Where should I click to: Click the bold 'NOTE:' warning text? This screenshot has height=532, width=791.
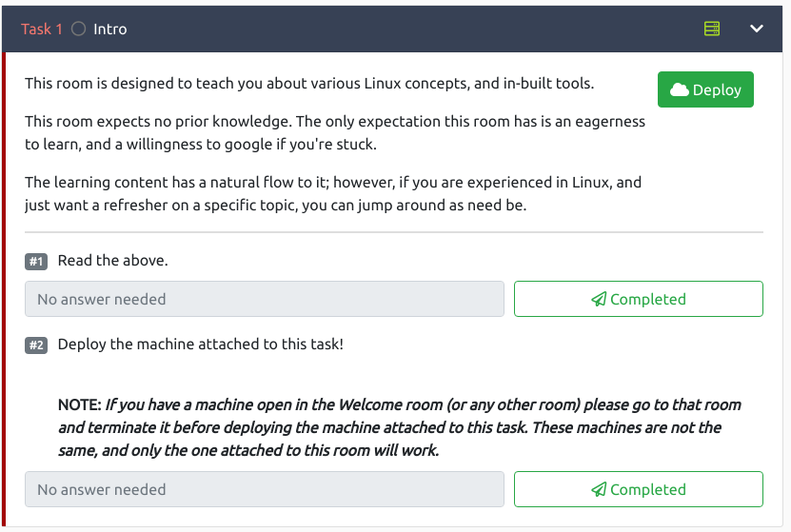coord(79,404)
